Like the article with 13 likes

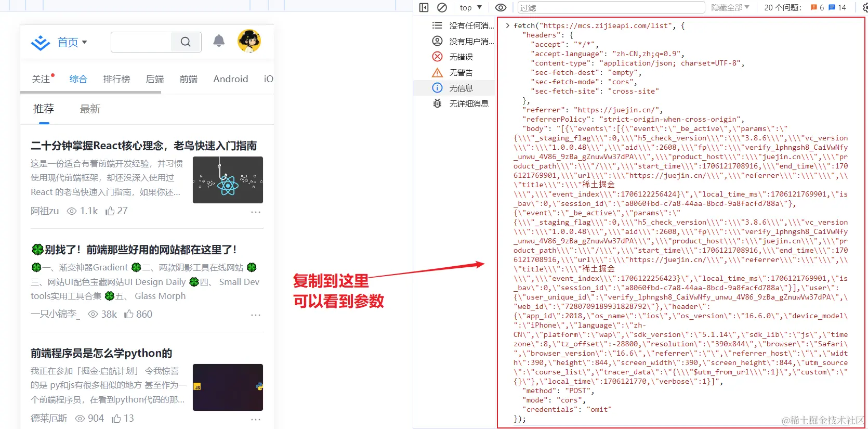(x=123, y=418)
